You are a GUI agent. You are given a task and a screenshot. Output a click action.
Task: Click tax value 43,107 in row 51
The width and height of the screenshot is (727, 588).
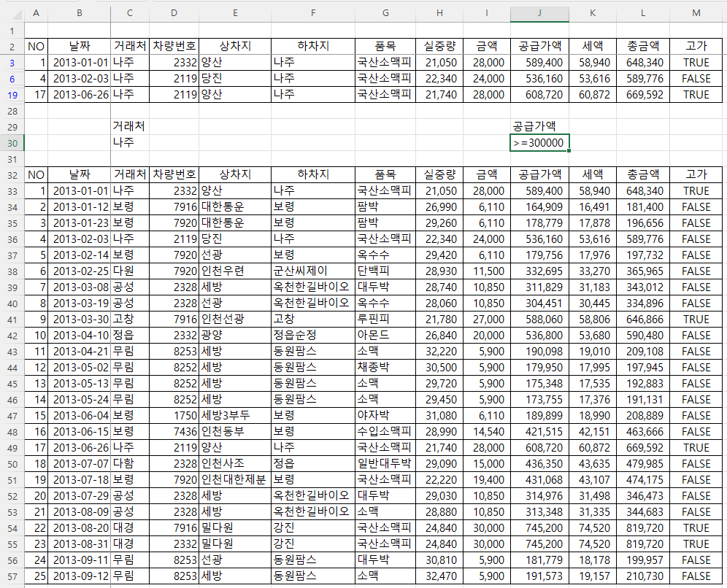tap(593, 479)
